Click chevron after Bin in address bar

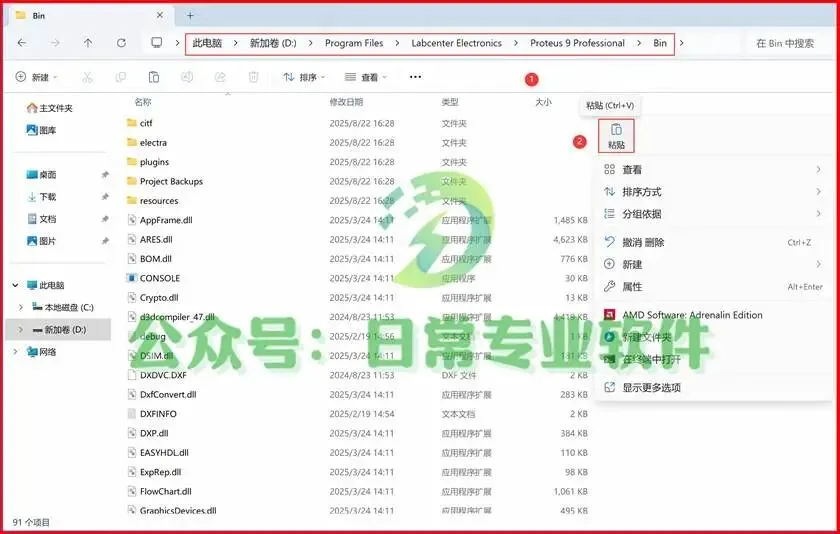coord(681,43)
